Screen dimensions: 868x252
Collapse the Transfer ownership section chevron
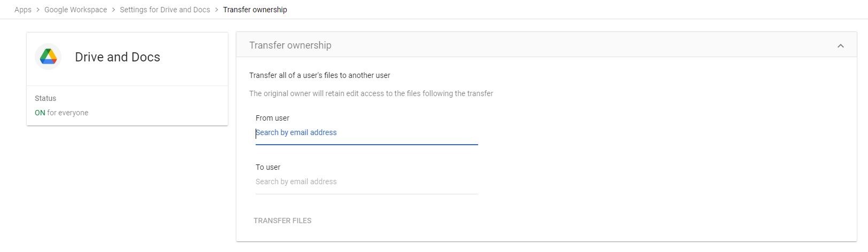[840, 46]
